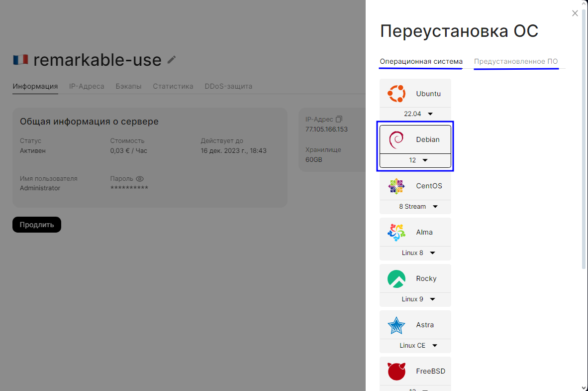Viewport: 588px width, 391px height.
Task: Select the Операционная система tab
Action: coord(421,62)
